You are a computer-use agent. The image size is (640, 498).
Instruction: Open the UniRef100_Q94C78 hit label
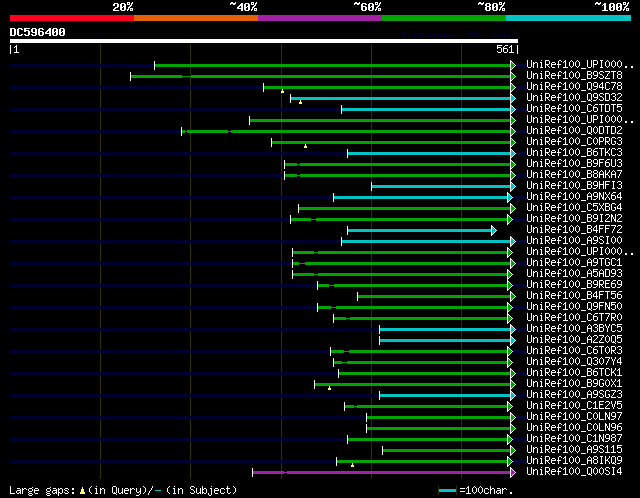[574, 87]
